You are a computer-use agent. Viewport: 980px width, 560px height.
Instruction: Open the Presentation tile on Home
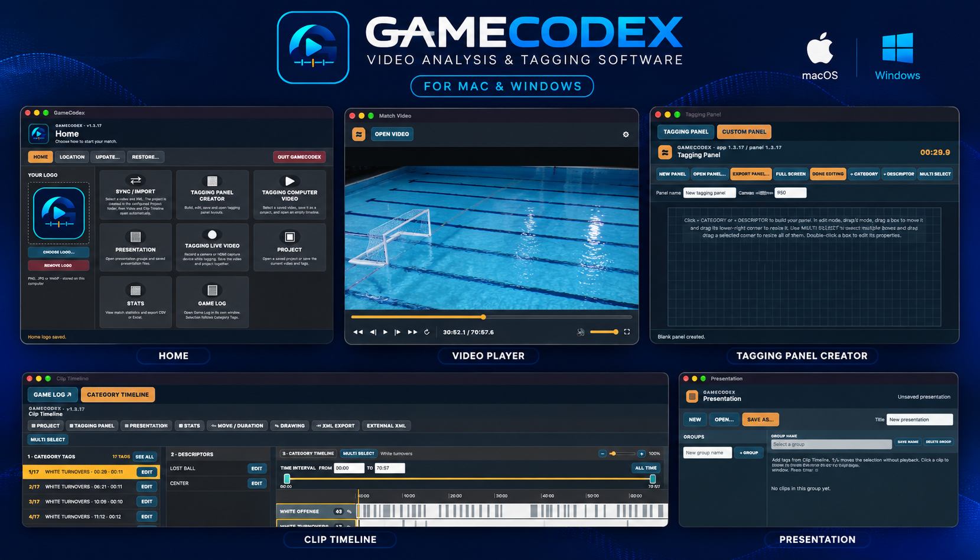click(x=135, y=248)
